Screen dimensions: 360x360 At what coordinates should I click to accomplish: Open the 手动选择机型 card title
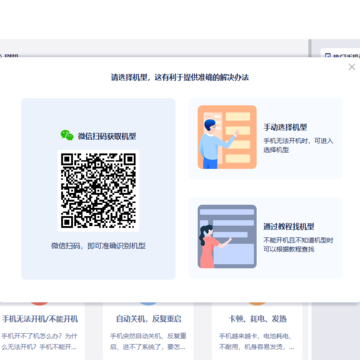285,127
